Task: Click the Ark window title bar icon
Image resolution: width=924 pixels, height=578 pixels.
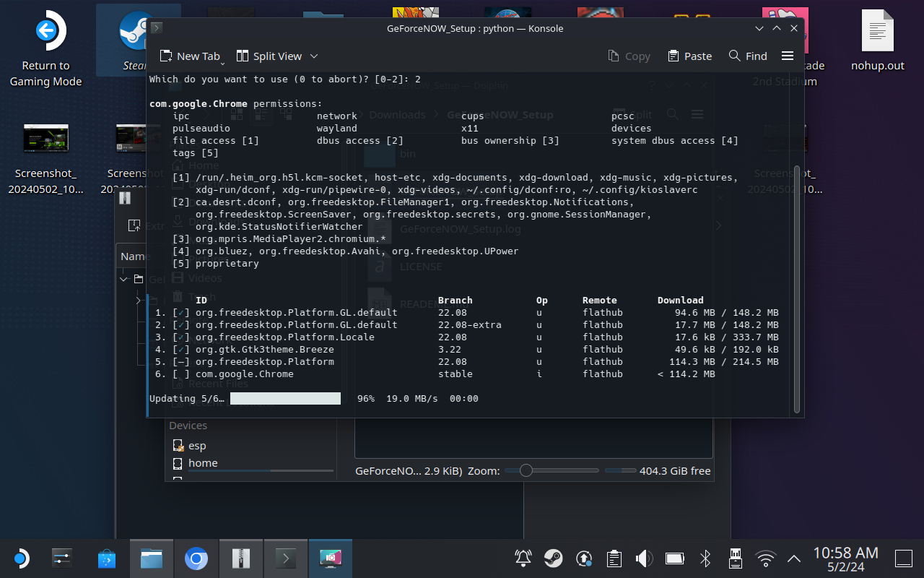Action: pyautogui.click(x=125, y=199)
